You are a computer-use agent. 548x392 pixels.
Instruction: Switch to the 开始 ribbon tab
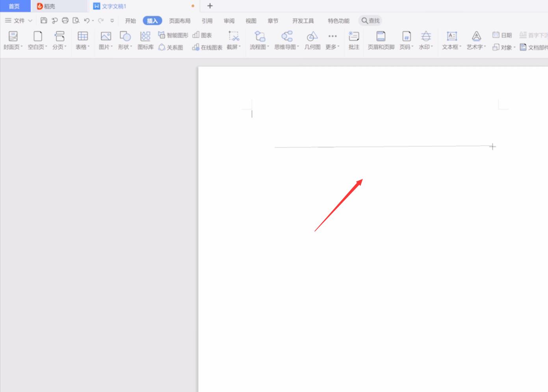tap(130, 21)
